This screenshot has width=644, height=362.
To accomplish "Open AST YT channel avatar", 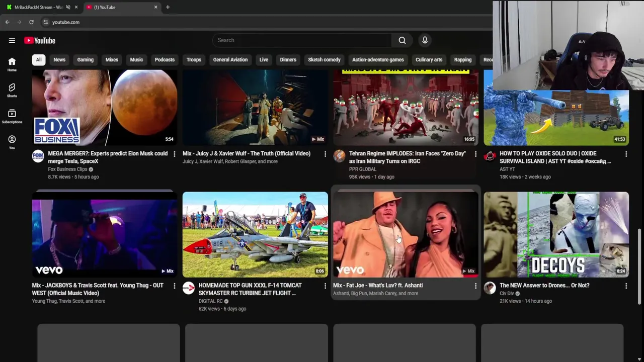I will tap(490, 156).
